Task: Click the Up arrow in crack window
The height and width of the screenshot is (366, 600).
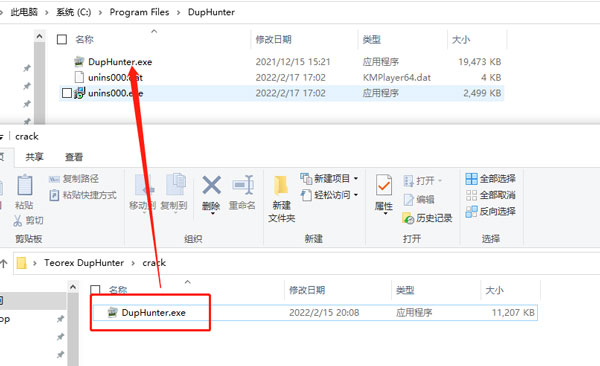Action: click(4, 263)
